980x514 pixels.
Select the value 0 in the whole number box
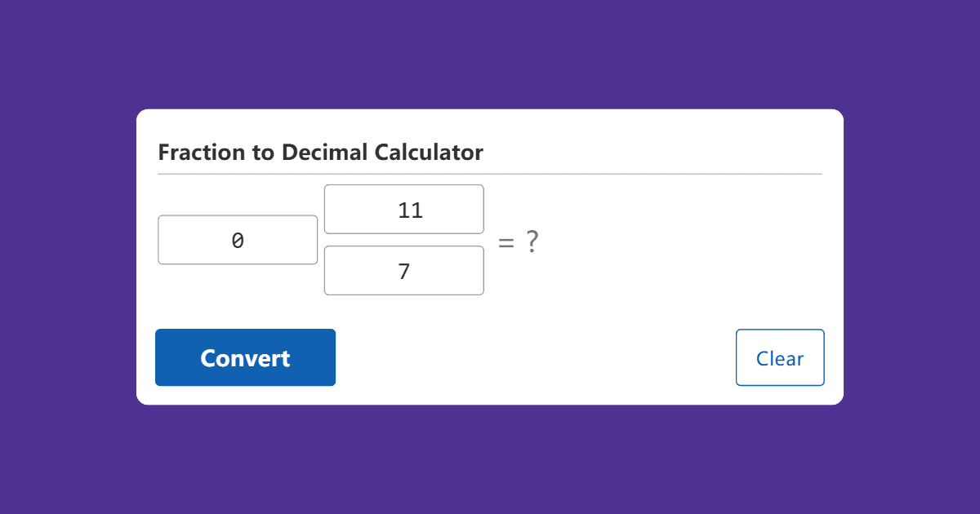pyautogui.click(x=238, y=239)
